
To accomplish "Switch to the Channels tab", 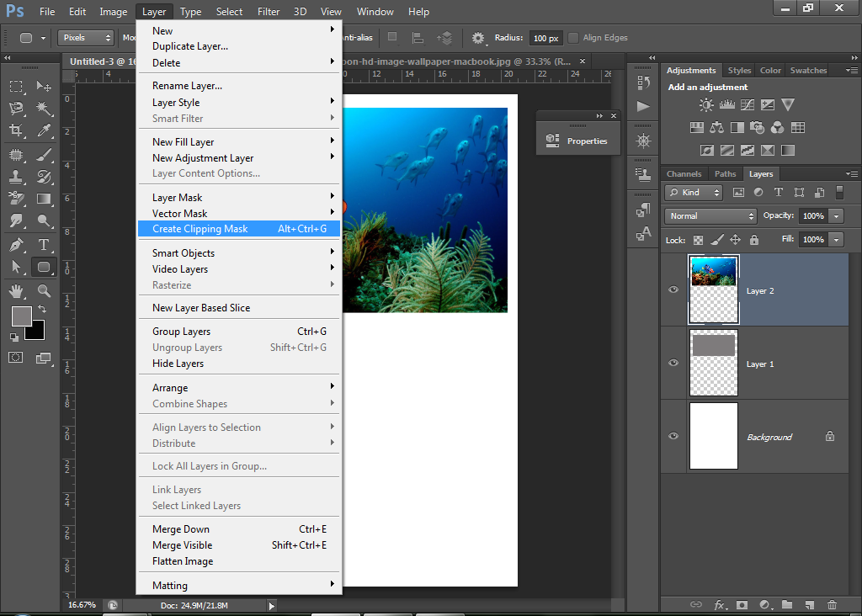I will pos(684,173).
